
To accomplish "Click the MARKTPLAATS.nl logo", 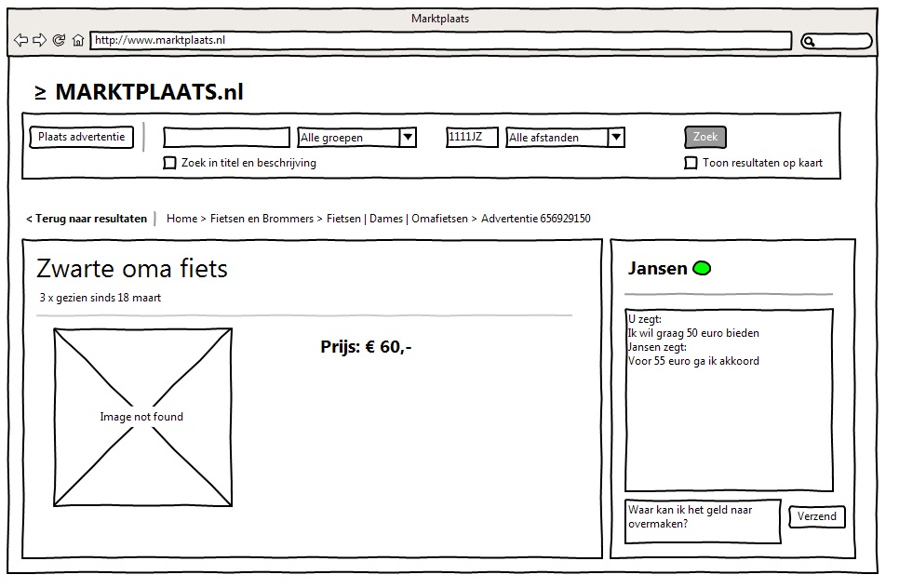I will click(x=140, y=91).
